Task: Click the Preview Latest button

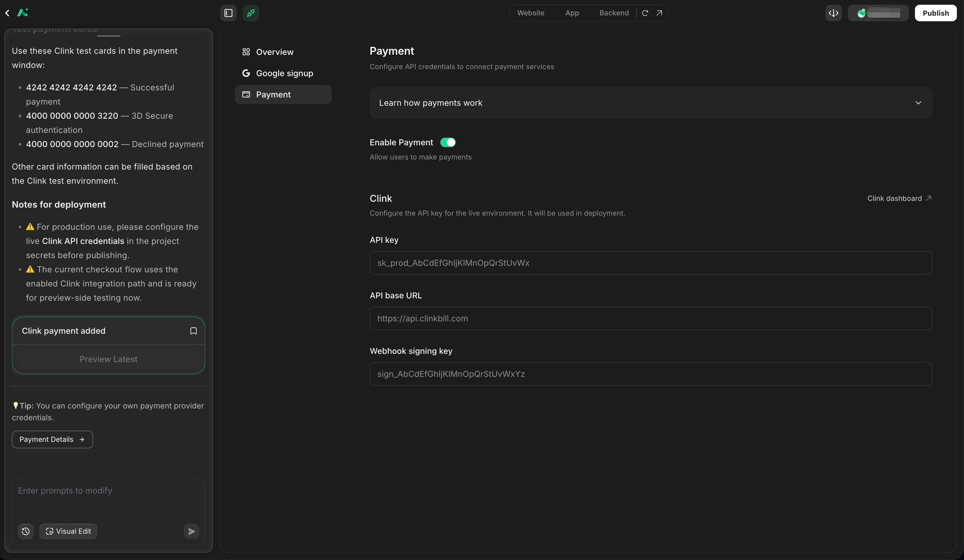Action: click(x=109, y=359)
